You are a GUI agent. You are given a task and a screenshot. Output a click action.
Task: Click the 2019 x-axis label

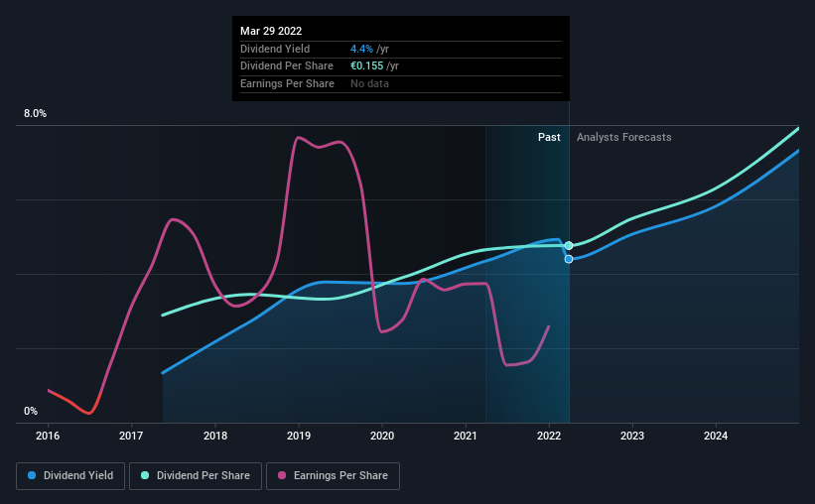(x=299, y=436)
